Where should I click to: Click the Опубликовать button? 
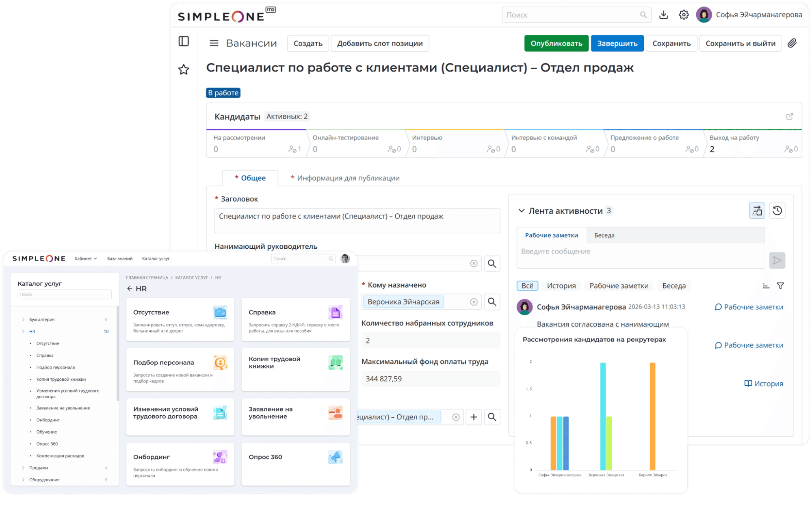[x=556, y=43]
